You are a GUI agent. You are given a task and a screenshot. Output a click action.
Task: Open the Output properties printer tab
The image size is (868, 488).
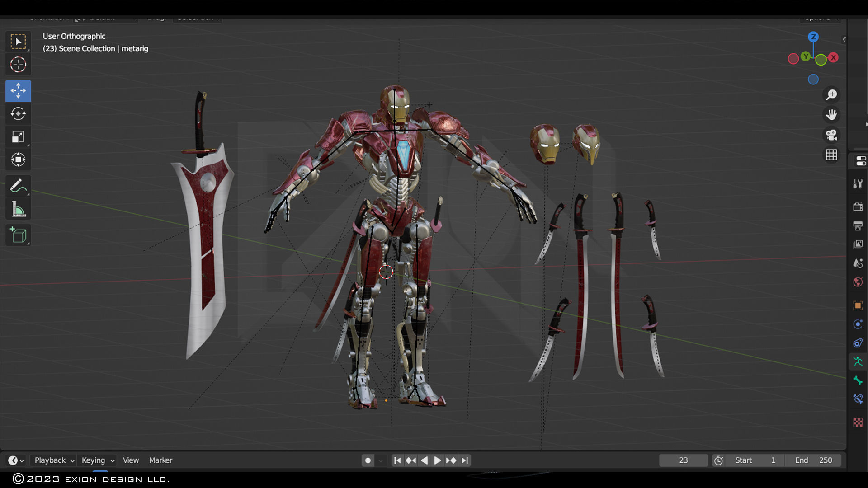pos(858,225)
